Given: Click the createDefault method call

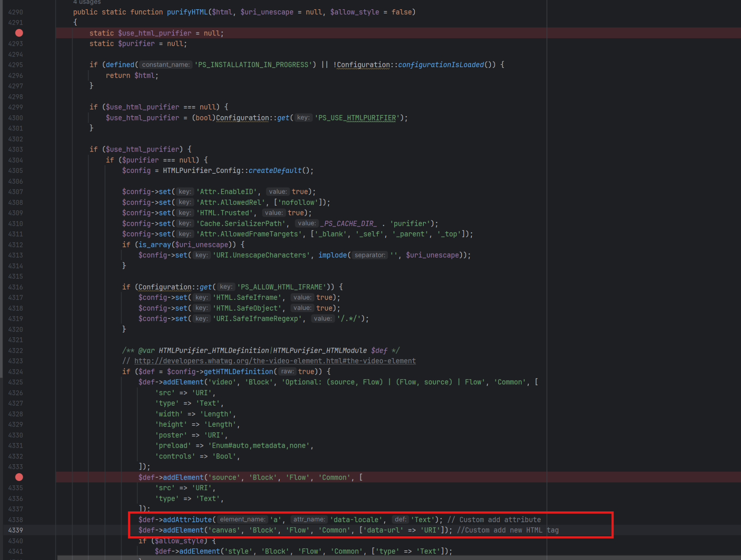Looking at the screenshot, I should (x=275, y=171).
